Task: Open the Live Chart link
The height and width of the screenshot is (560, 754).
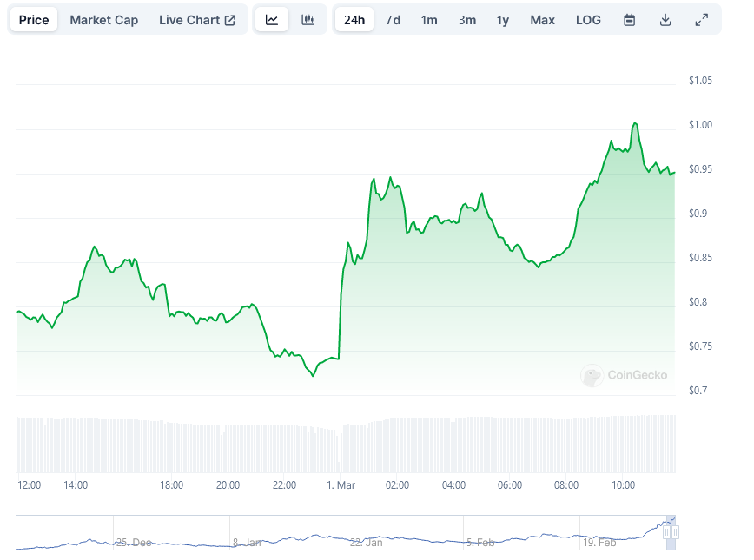Action: (197, 20)
